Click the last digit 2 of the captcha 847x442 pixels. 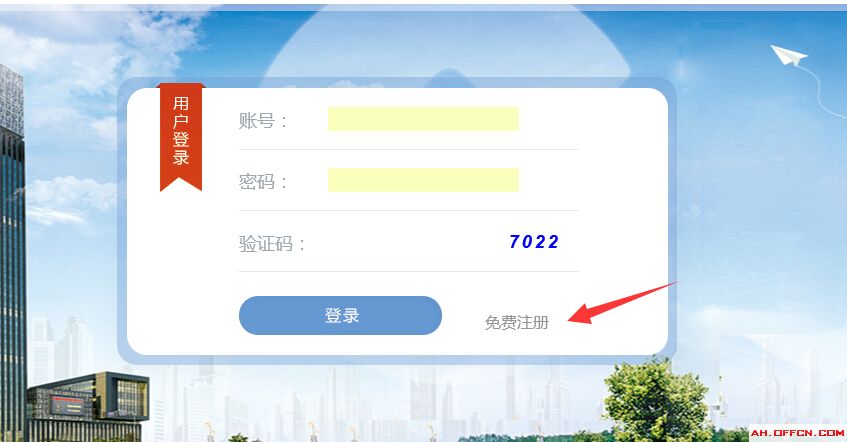[553, 242]
